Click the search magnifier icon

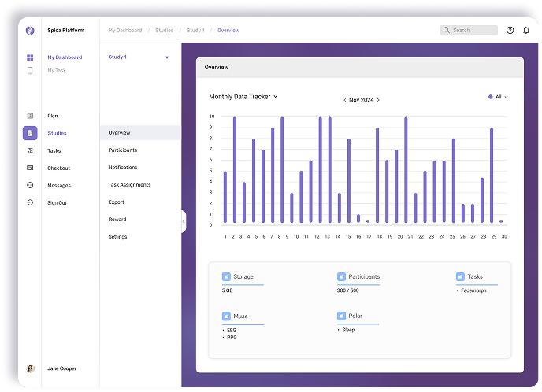pos(447,30)
